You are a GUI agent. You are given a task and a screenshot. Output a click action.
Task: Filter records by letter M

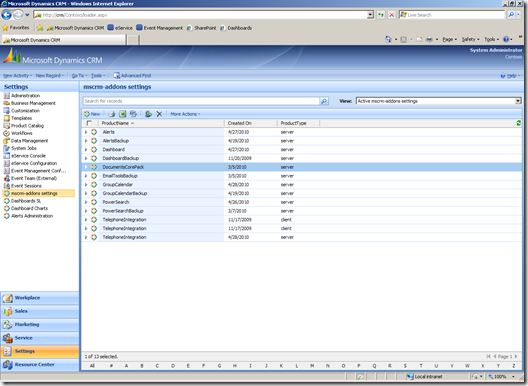312,366
